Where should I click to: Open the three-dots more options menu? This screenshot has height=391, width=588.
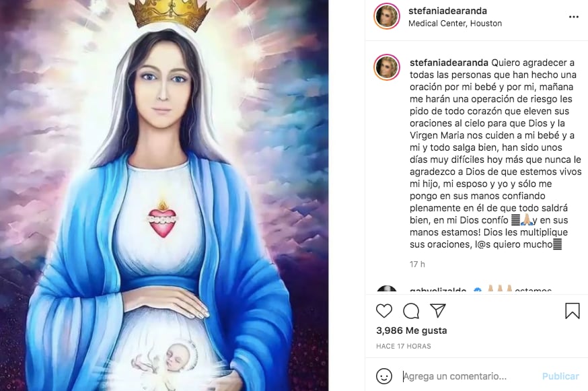click(x=573, y=17)
